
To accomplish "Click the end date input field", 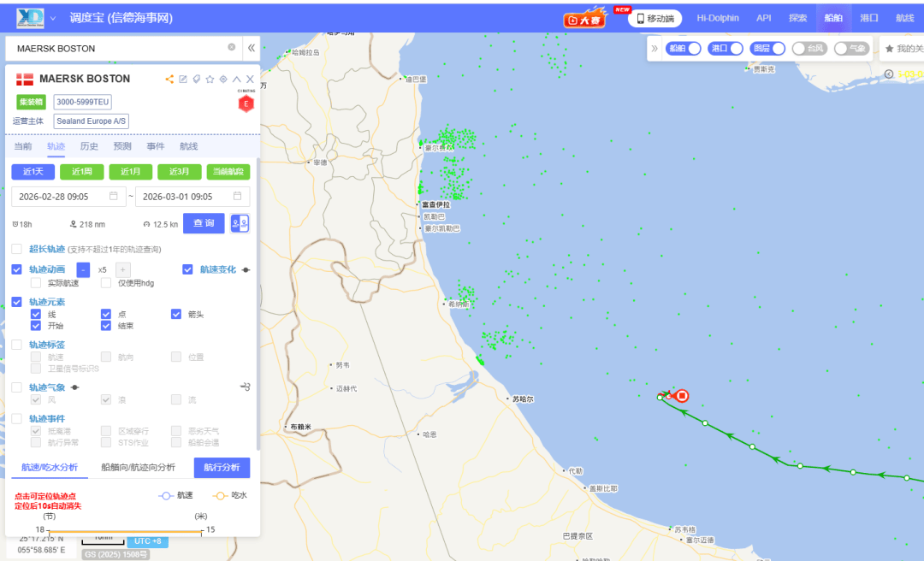I will coord(184,196).
